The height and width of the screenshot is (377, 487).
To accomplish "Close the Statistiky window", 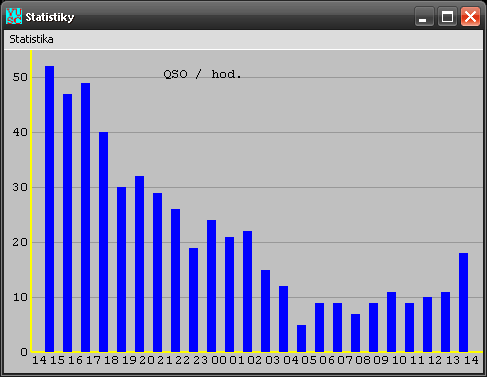I will pyautogui.click(x=470, y=16).
